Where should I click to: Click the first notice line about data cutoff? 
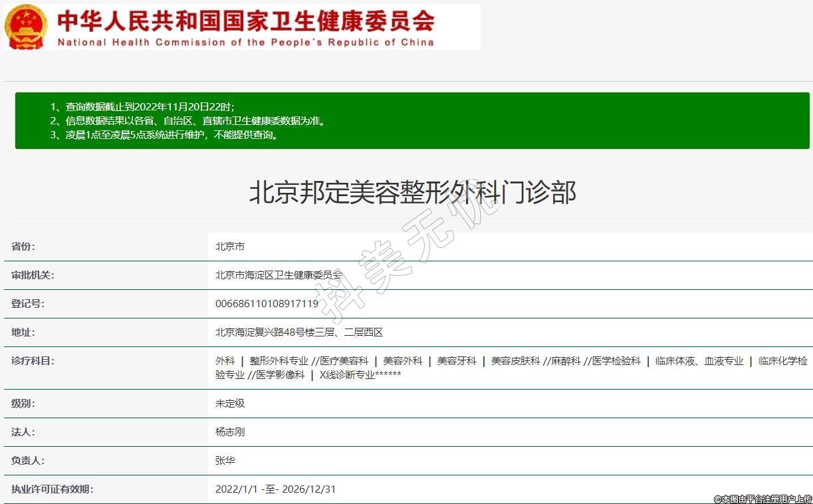pos(142,106)
